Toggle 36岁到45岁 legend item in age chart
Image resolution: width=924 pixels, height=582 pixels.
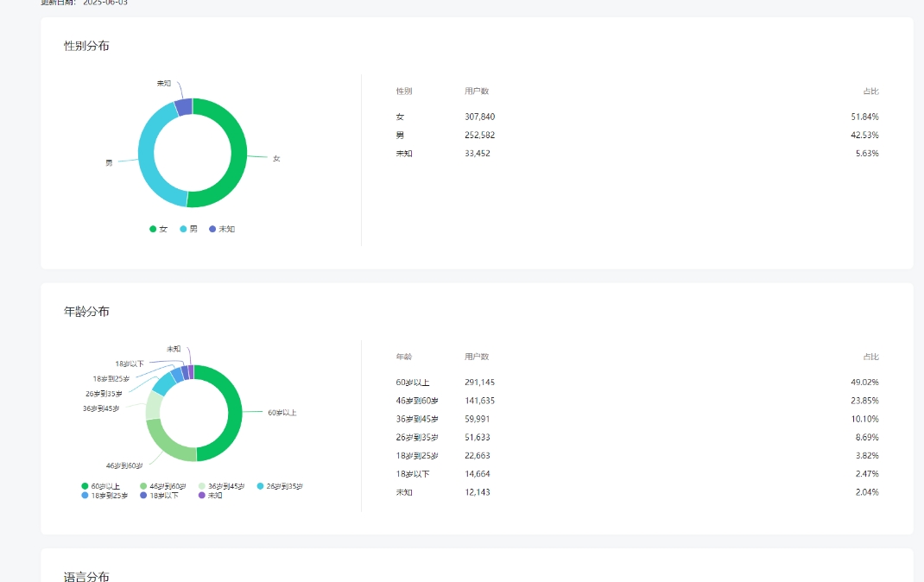[221, 486]
